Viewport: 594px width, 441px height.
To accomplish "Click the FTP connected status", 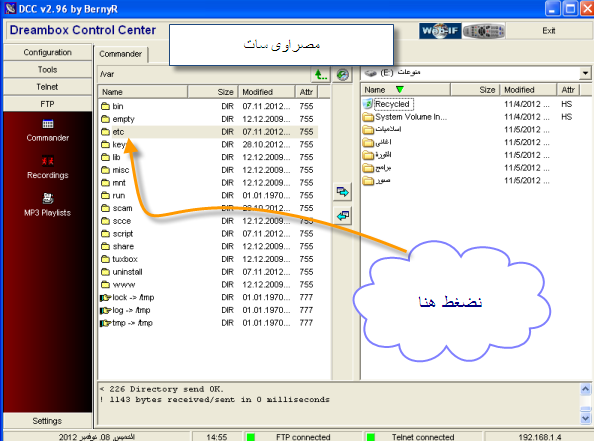I will tap(303, 437).
